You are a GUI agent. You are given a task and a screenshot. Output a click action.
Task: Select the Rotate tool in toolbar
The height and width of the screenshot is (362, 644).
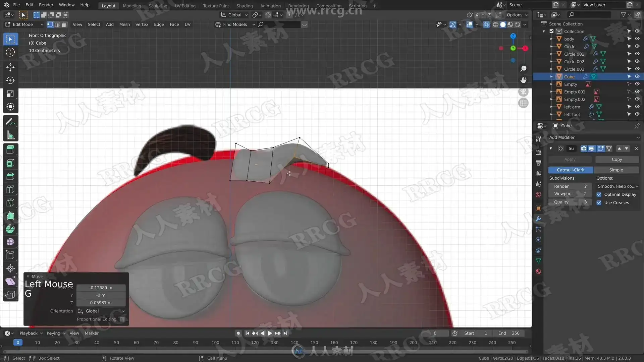click(10, 80)
